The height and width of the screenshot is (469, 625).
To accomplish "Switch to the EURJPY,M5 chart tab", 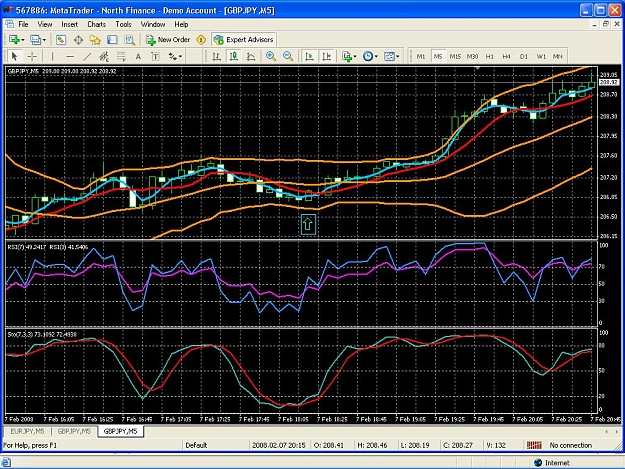I will (x=28, y=431).
